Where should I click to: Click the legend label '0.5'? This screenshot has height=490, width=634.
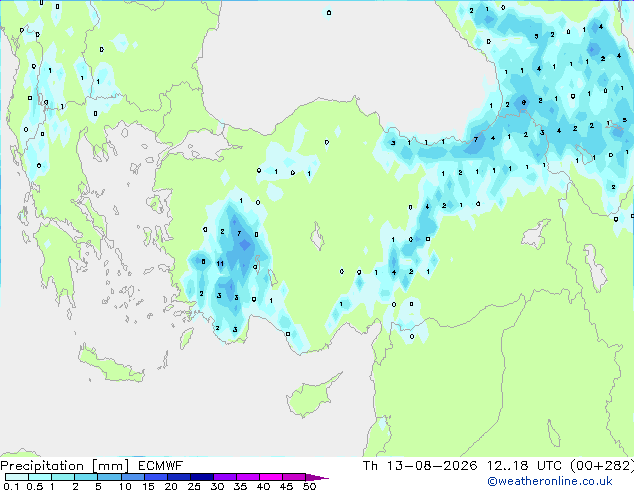click(34, 486)
